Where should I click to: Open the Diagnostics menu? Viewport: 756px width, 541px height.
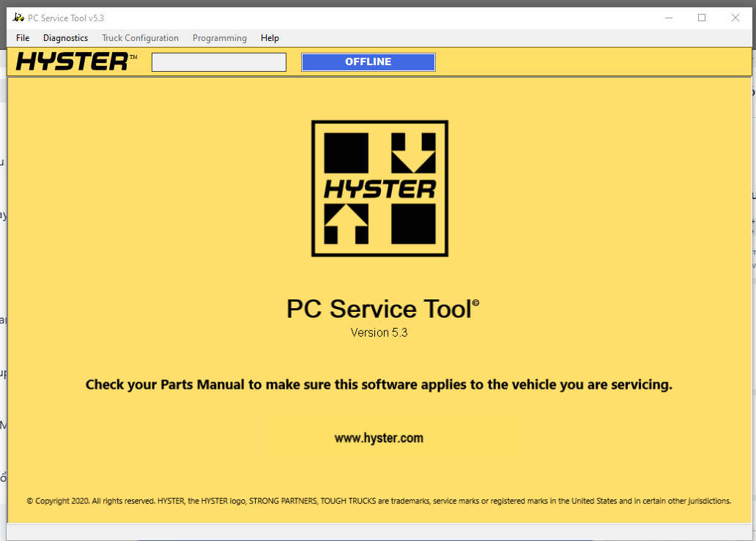point(65,37)
